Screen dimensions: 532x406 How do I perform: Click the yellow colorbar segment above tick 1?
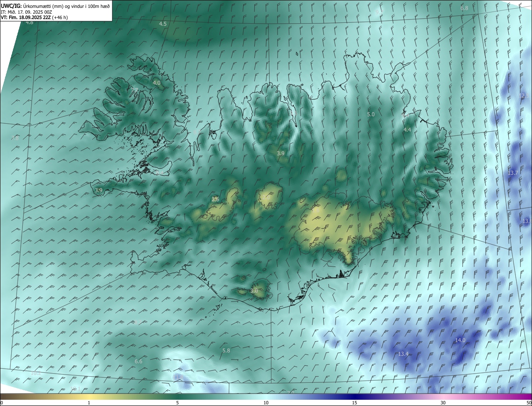click(x=89, y=396)
